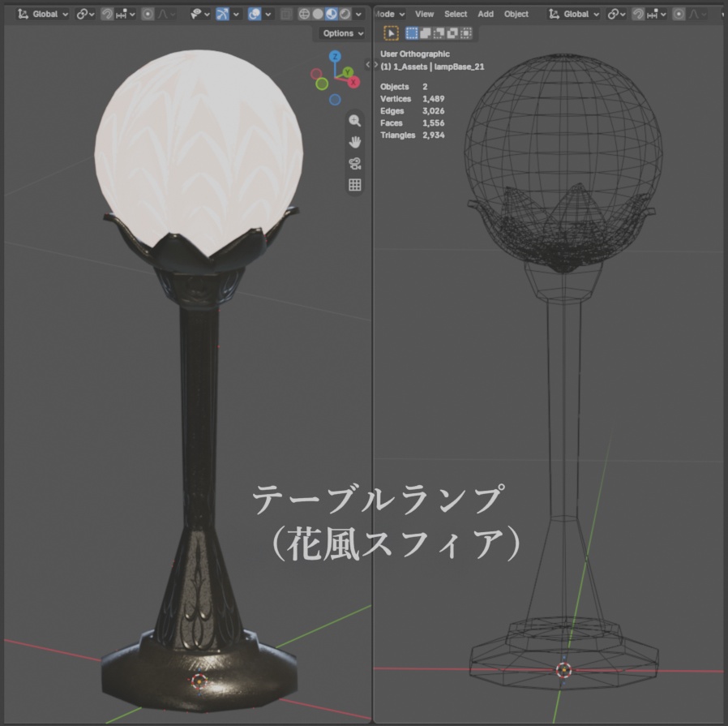Viewport: 728px width, 726px height.
Task: Open overlays settings dropdown arrow
Action: 268,14
